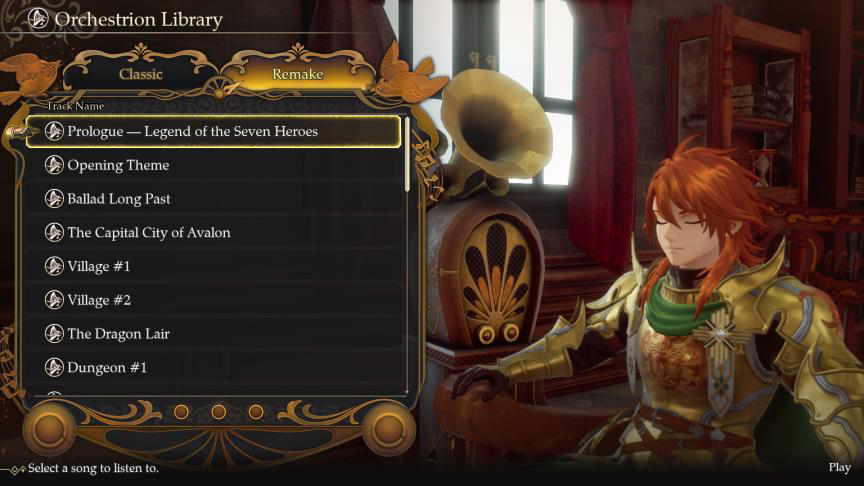
Task: Click the track icon next to Village #2
Action: [54, 300]
